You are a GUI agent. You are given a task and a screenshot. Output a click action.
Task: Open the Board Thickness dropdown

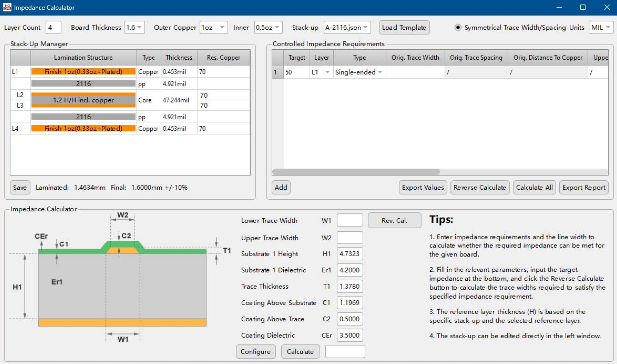coord(134,28)
